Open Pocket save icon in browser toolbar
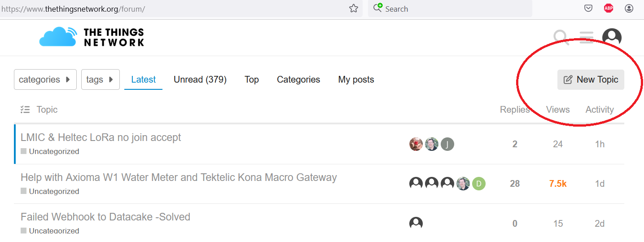The height and width of the screenshot is (242, 644). (588, 8)
